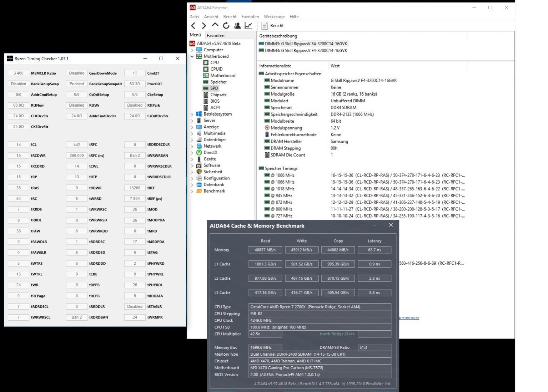Open the Werkzeuge menu
The width and height of the screenshot is (548, 392).
274,17
